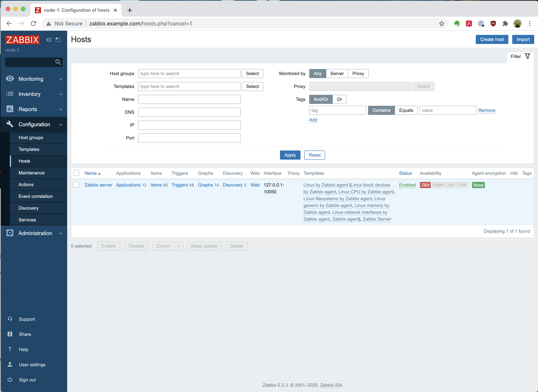This screenshot has height=392, width=538.
Task: Open the uBlock shield extension icon
Action: click(493, 24)
